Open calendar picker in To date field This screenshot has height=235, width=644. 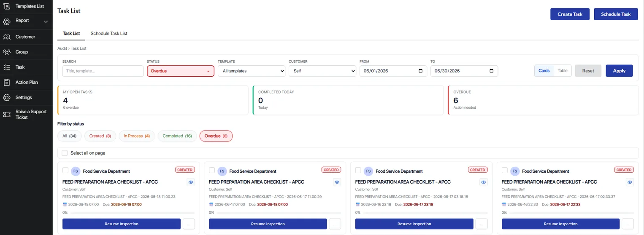pos(491,71)
